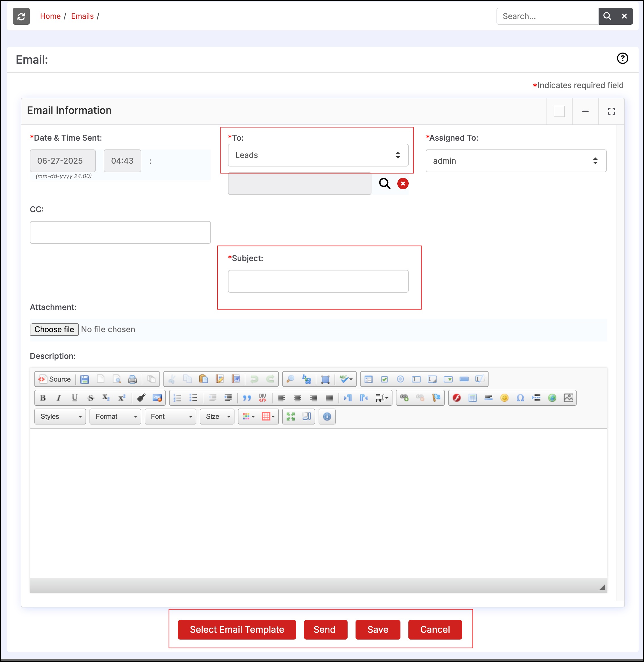The image size is (644, 662).
Task: Justify the text alignment
Action: [x=329, y=397]
